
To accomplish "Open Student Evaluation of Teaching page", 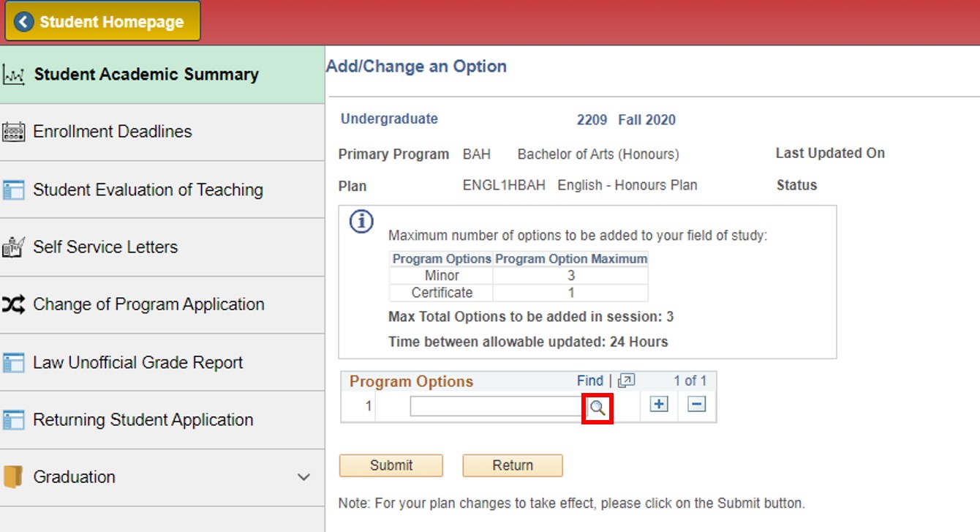I will pyautogui.click(x=148, y=189).
